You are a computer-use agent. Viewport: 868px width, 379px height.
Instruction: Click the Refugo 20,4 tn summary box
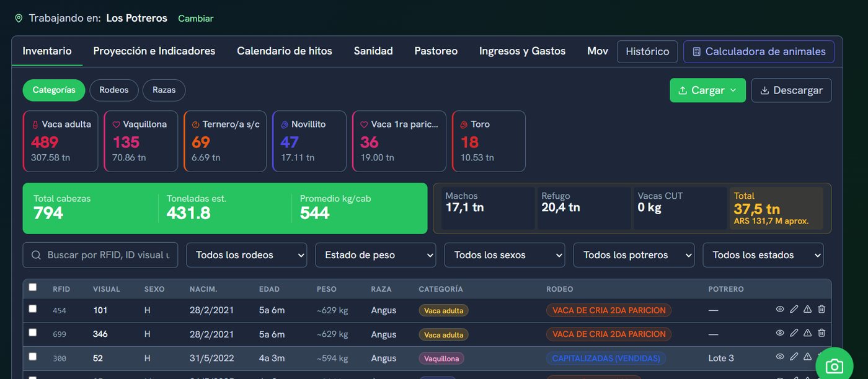coord(584,209)
